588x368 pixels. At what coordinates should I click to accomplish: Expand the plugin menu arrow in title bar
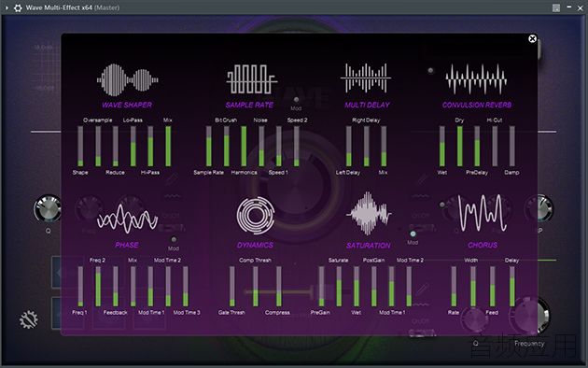click(7, 7)
